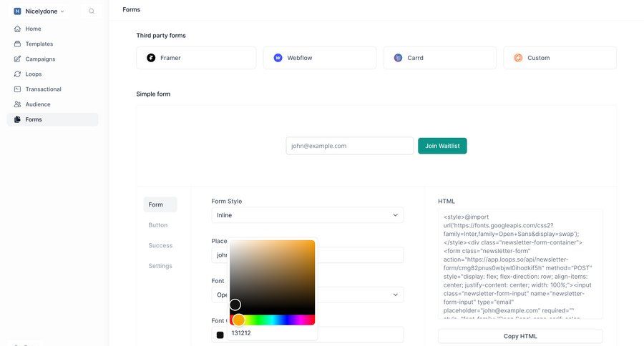Click the Join Waitlist button
The height and width of the screenshot is (346, 644).
442,146
